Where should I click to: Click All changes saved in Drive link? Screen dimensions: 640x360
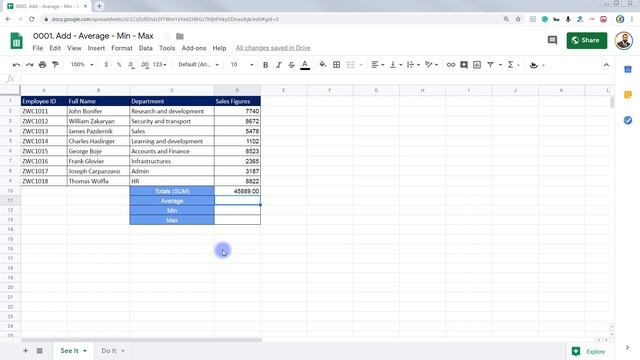click(x=273, y=48)
